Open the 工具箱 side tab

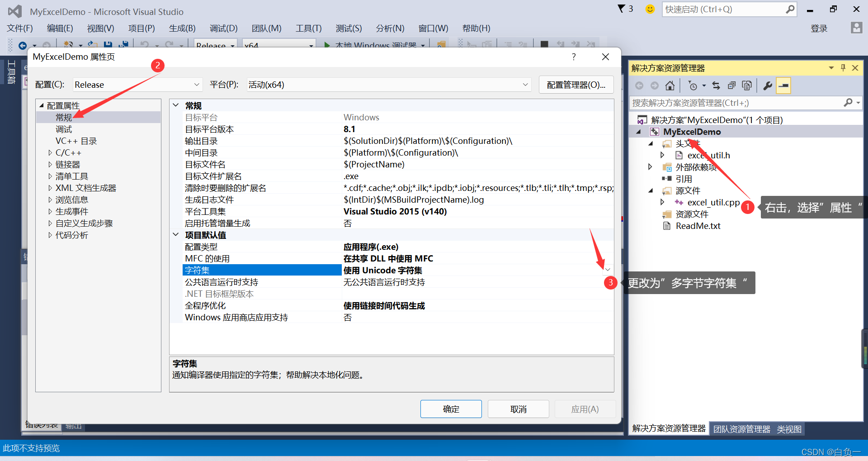click(x=12, y=72)
